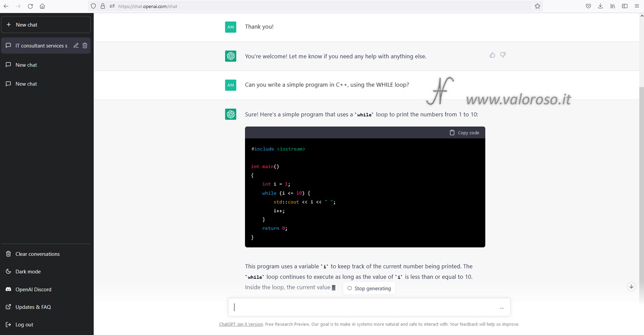The height and width of the screenshot is (335, 644).
Task: Start a New chat from sidebar
Action: tap(46, 25)
